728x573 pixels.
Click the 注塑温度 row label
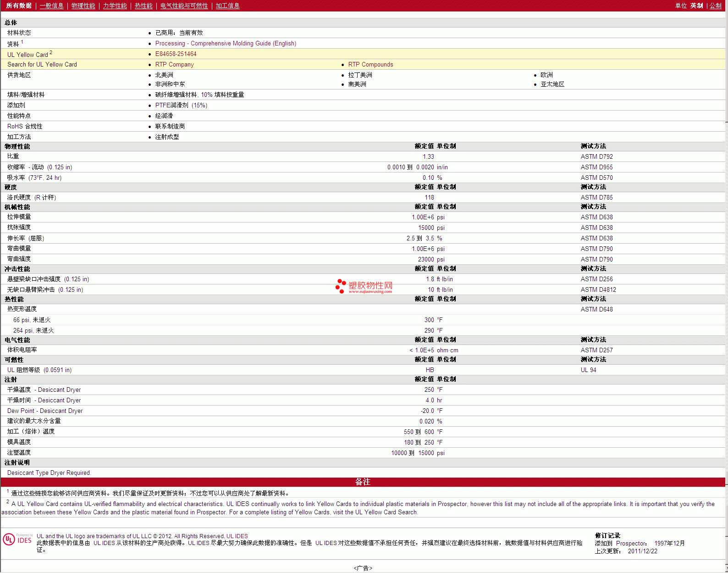(x=19, y=452)
